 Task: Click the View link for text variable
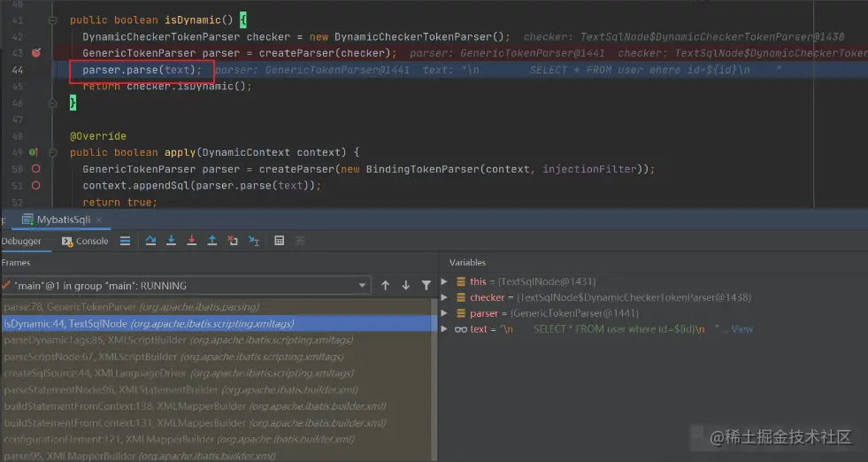pos(741,329)
